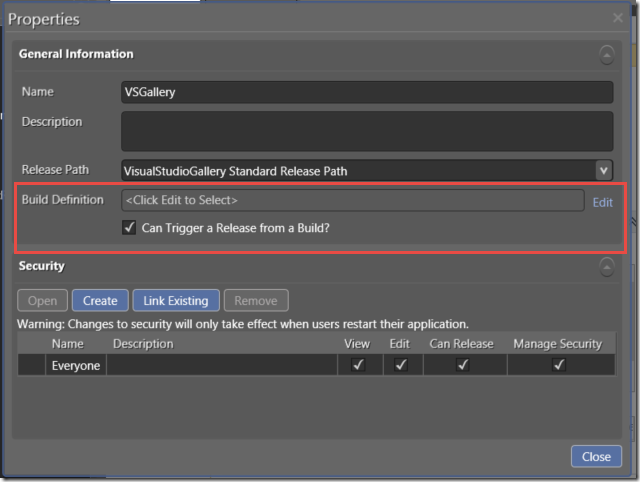This screenshot has height=482, width=640.
Task: Click the Link Existing button
Action: point(176,300)
